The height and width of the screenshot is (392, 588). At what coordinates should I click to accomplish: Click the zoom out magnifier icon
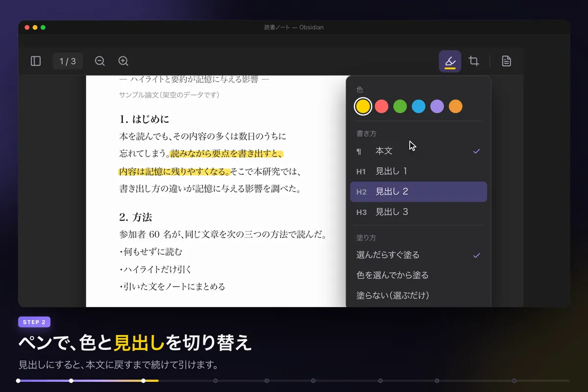click(100, 61)
